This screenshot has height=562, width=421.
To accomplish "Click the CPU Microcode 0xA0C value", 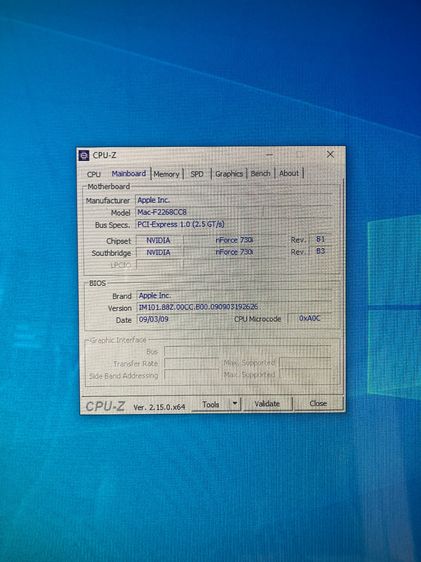I will point(310,318).
